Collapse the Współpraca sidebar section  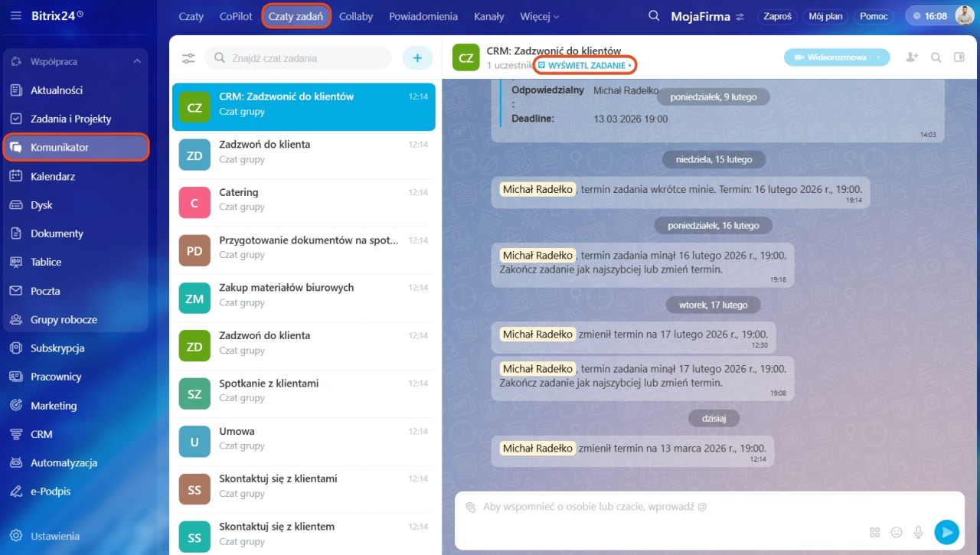[137, 61]
